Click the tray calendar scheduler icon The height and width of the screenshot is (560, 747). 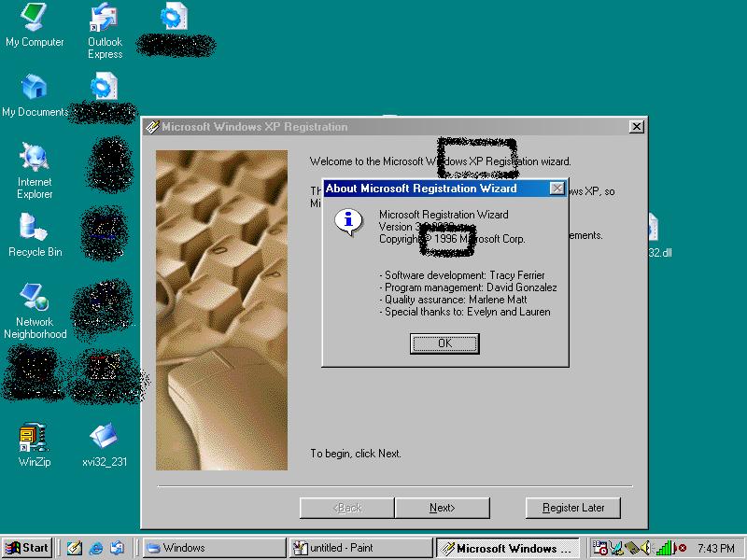(x=599, y=548)
